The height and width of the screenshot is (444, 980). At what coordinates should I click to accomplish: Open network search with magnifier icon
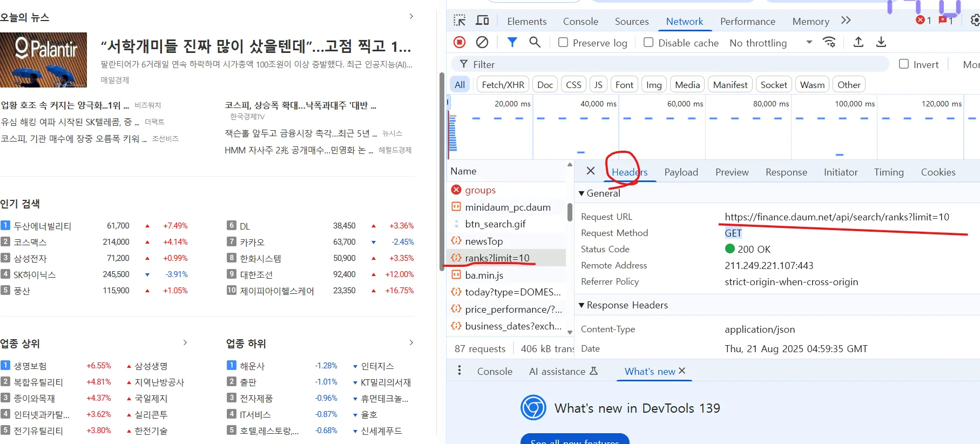535,42
